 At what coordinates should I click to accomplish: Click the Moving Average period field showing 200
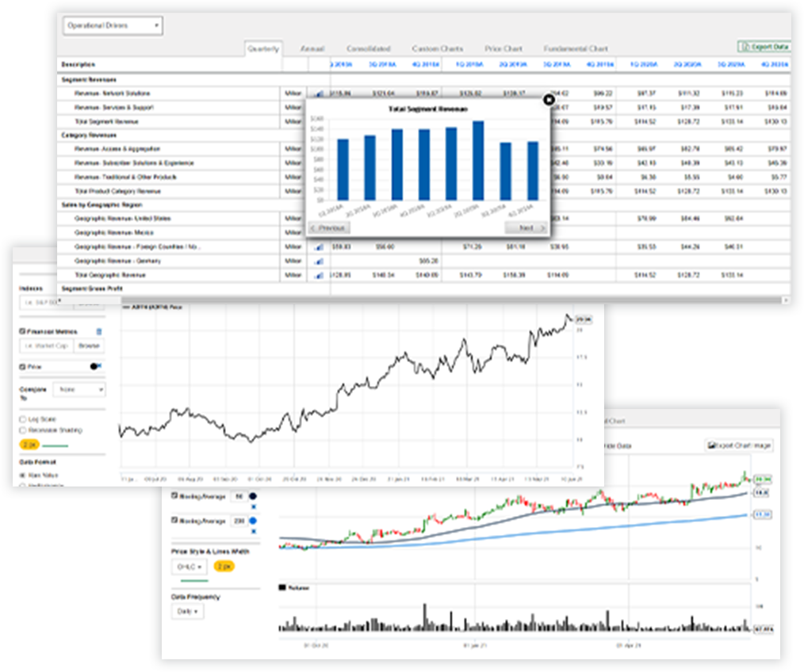click(x=239, y=521)
